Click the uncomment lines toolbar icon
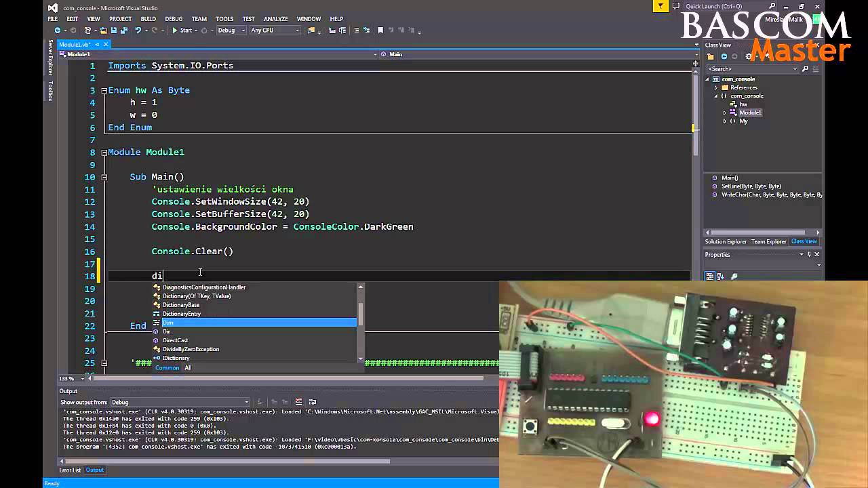This screenshot has height=488, width=868. pyautogui.click(x=366, y=30)
